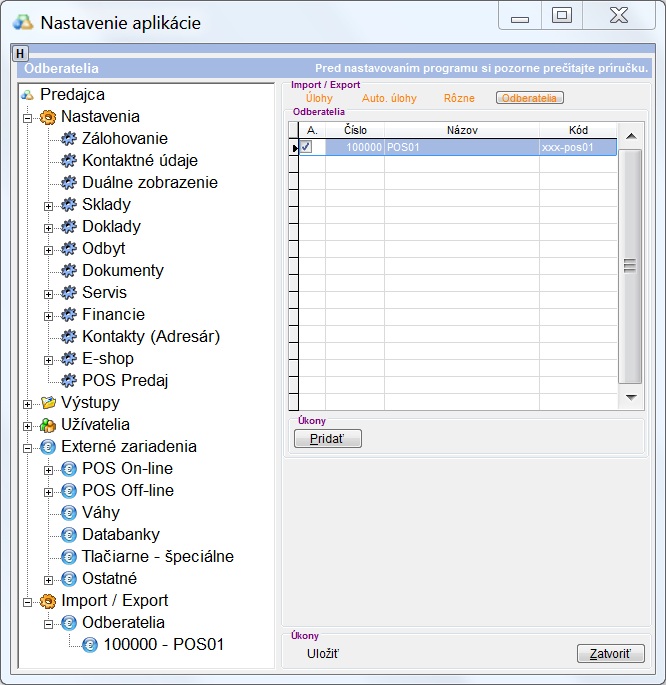Screen dimensions: 666x685
Task: Open the Rôzne tab
Action: [459, 98]
